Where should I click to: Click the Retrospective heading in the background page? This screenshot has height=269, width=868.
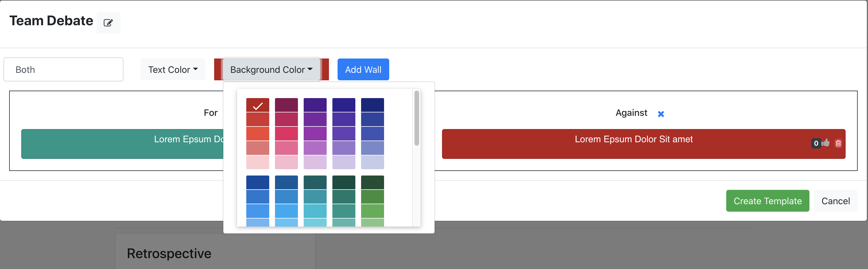(169, 254)
